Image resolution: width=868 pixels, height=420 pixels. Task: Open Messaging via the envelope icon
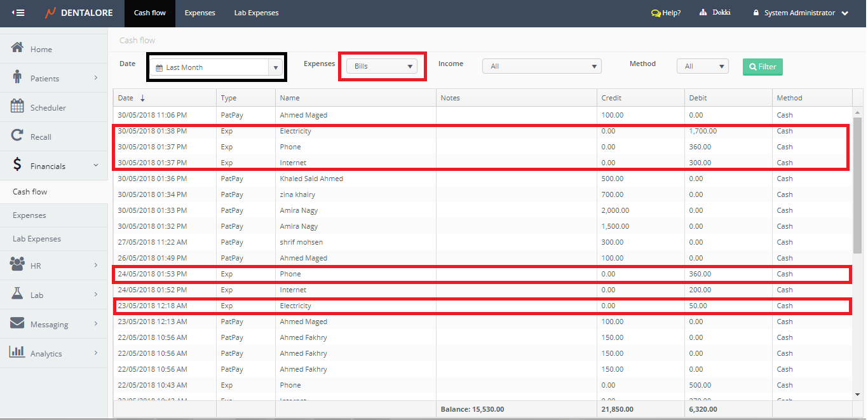(x=18, y=323)
